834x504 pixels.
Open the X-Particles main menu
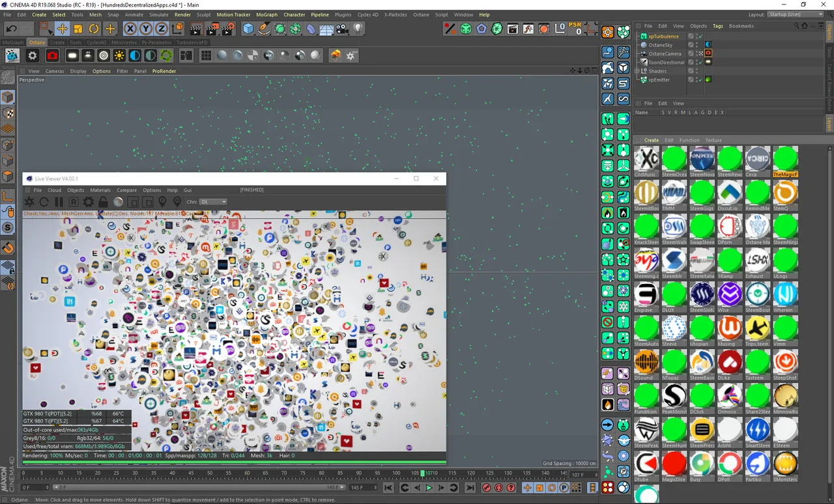click(395, 14)
